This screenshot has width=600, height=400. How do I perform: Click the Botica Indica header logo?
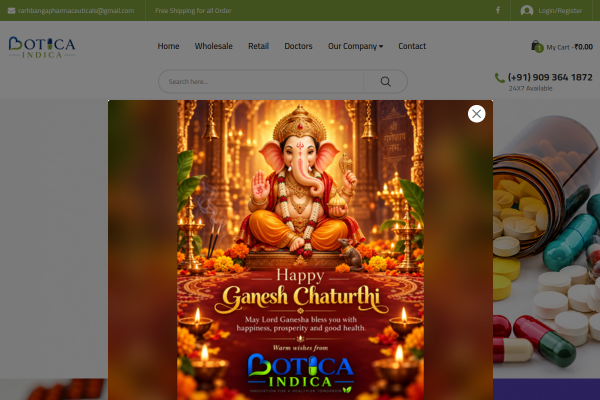pyautogui.click(x=42, y=47)
